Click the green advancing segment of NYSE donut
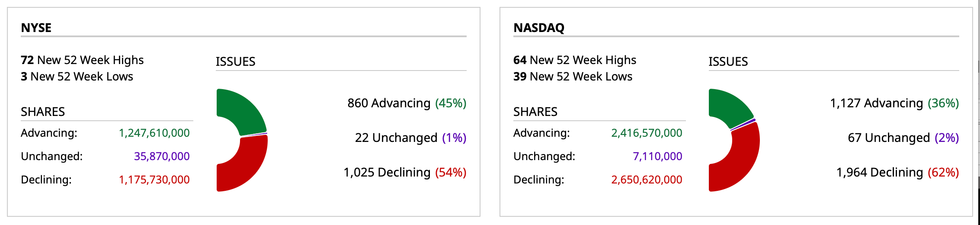Image resolution: width=980 pixels, height=225 pixels. tap(242, 110)
